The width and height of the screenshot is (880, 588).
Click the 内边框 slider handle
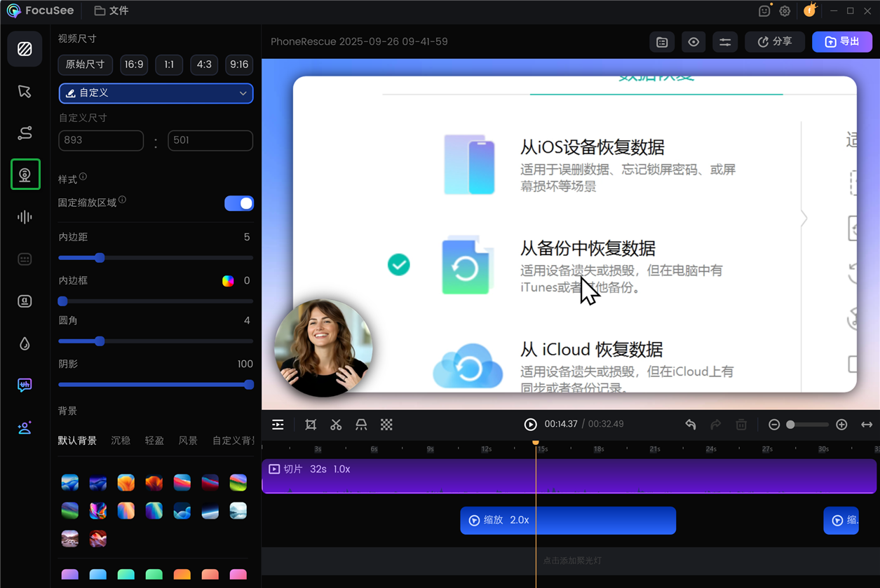[62, 301]
